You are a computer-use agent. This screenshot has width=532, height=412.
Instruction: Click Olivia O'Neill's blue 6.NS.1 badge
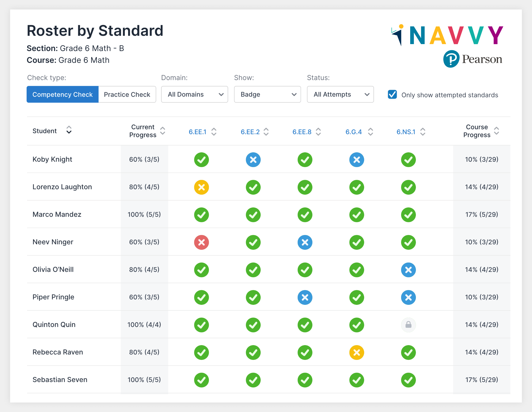point(408,270)
